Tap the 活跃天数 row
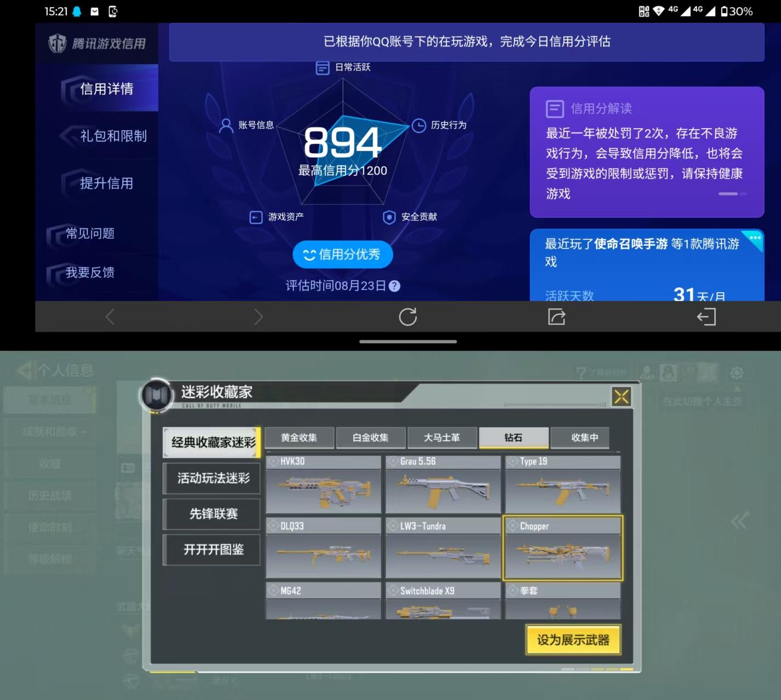The height and width of the screenshot is (700, 781). click(x=635, y=296)
